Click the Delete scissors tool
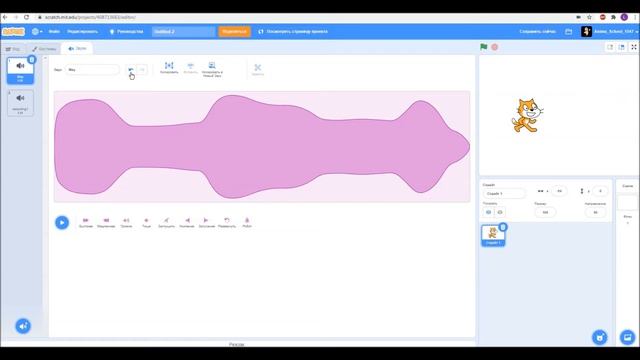Image resolution: width=640 pixels, height=360 pixels. click(258, 69)
